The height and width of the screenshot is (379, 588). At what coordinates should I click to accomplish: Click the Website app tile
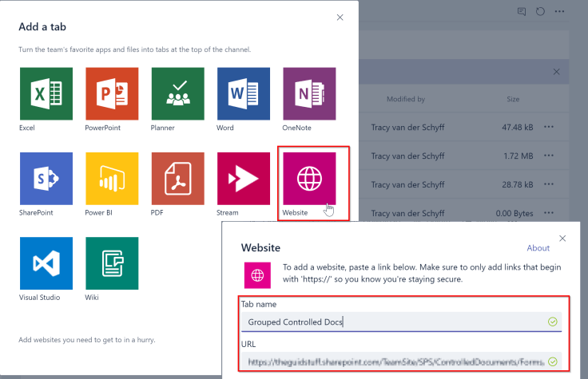coord(308,179)
